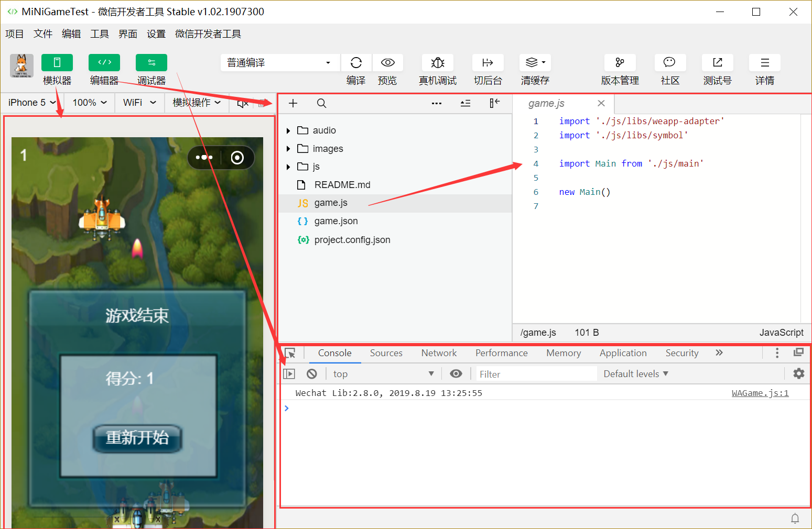Viewport: 812px width, 529px height.
Task: Toggle the console live expression eye
Action: point(456,373)
